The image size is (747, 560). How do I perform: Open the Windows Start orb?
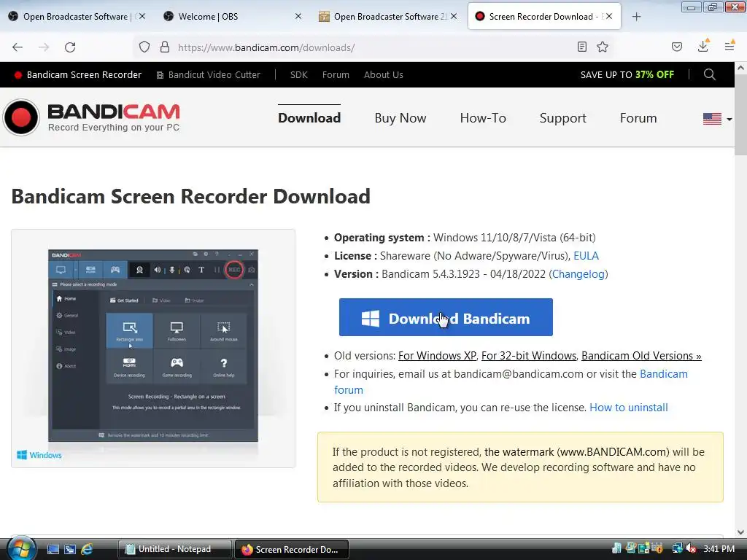tap(21, 548)
